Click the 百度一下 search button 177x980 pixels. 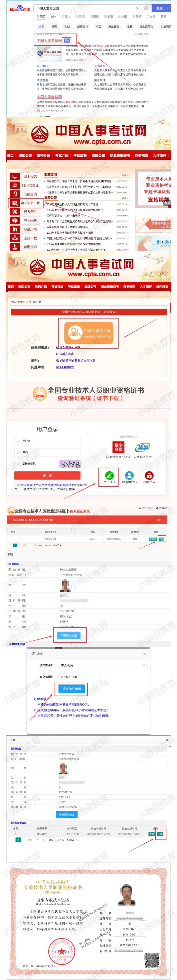163,8
